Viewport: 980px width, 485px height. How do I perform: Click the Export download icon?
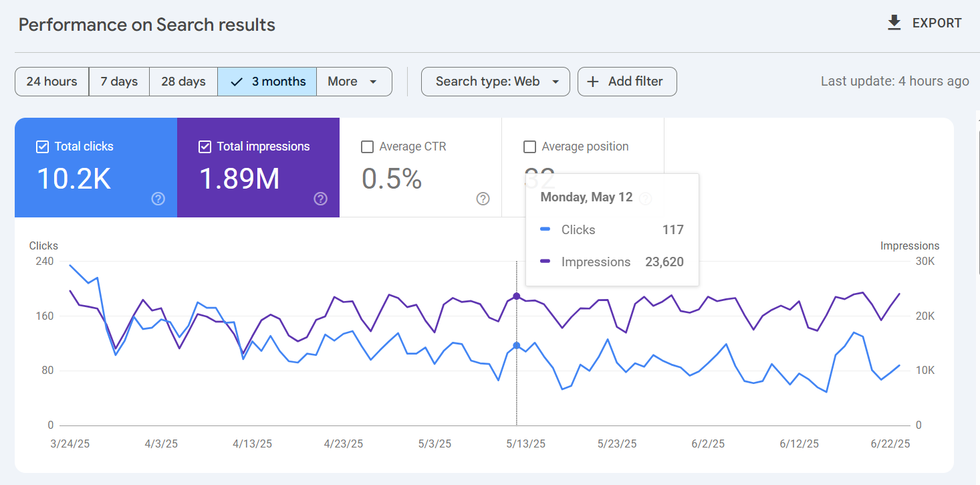(894, 22)
